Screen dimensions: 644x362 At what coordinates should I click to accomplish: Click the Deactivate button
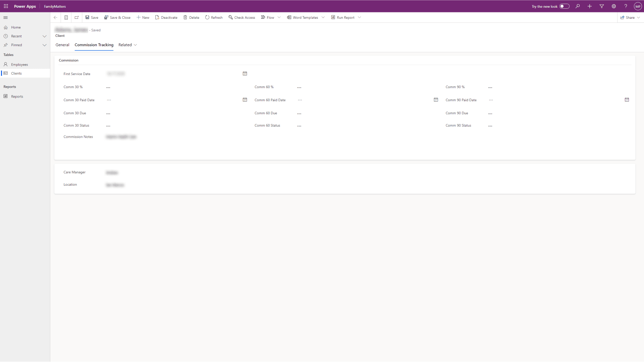(x=166, y=17)
